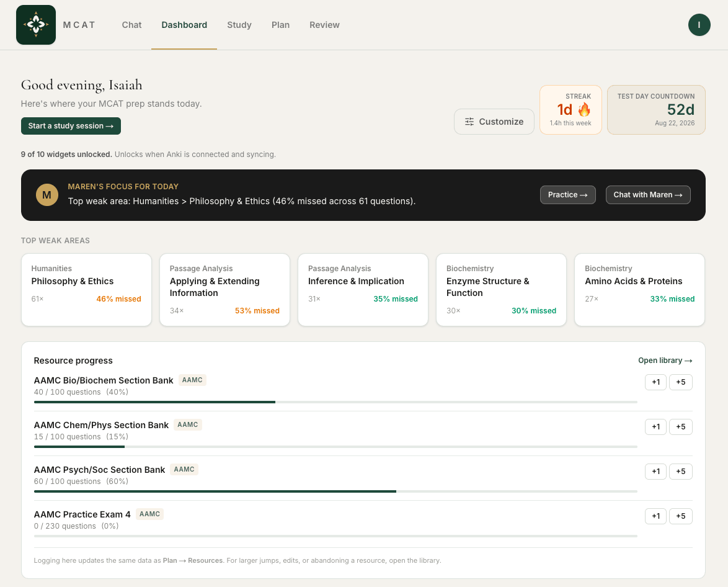Click the 'AAMC Psych/Soc Section Bank' title

99,470
